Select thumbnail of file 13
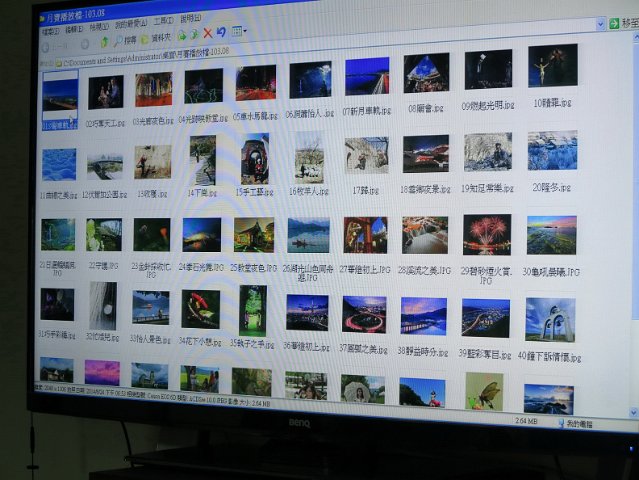Viewport: 639px width, 480px height. [153, 162]
